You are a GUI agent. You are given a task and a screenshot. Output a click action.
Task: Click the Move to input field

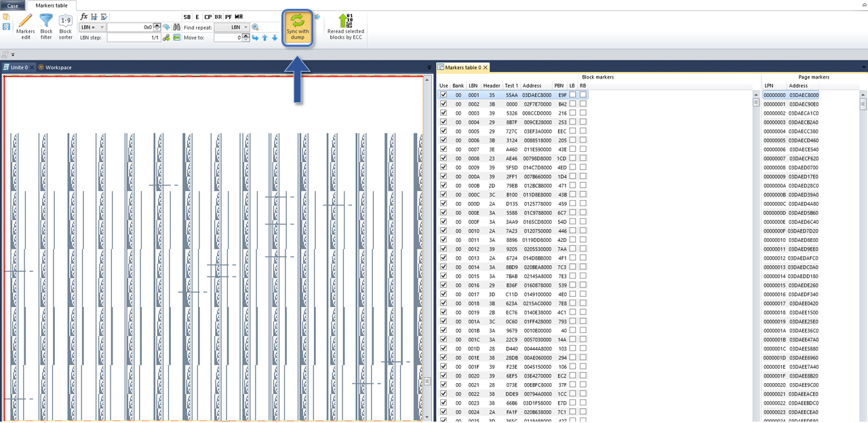pyautogui.click(x=228, y=38)
